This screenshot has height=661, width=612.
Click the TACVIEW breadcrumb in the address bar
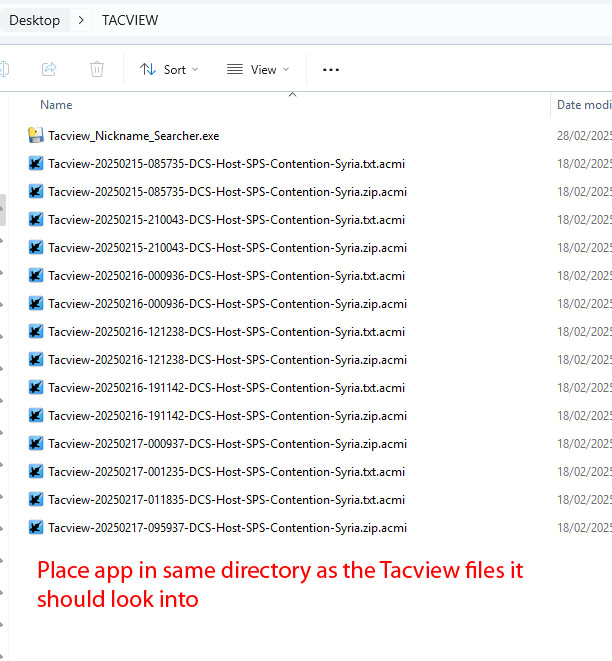(x=130, y=20)
